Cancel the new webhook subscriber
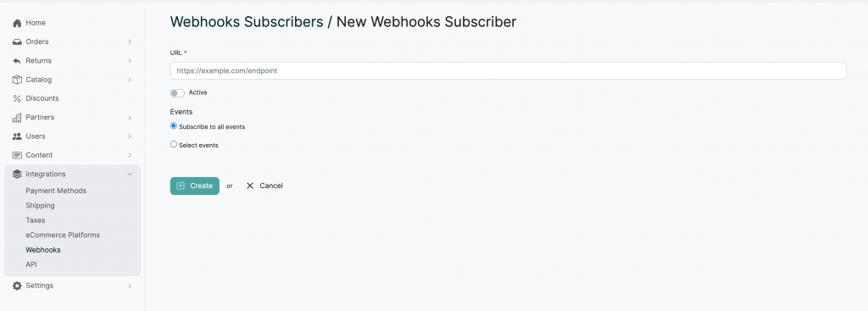 click(264, 186)
